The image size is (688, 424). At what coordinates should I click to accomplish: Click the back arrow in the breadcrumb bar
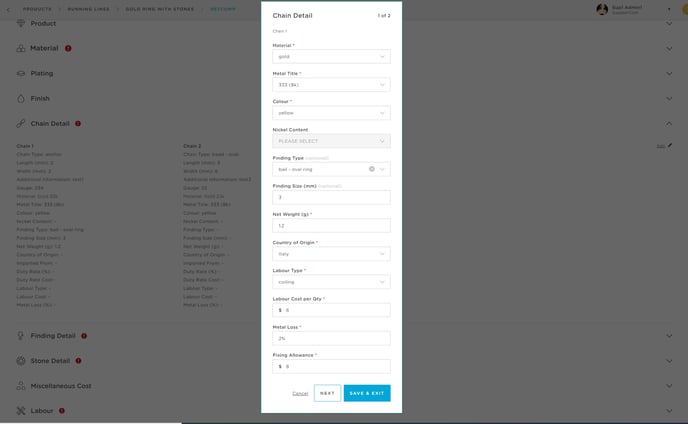[8, 9]
